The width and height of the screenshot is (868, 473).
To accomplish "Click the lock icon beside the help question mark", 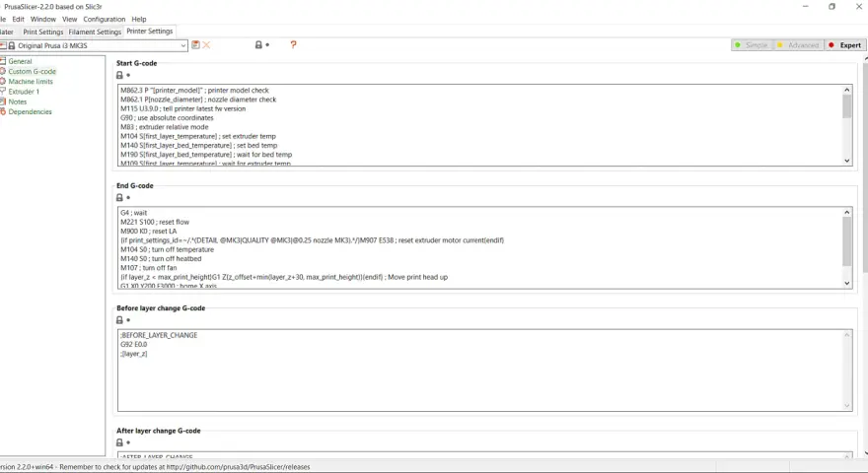I will 258,44.
